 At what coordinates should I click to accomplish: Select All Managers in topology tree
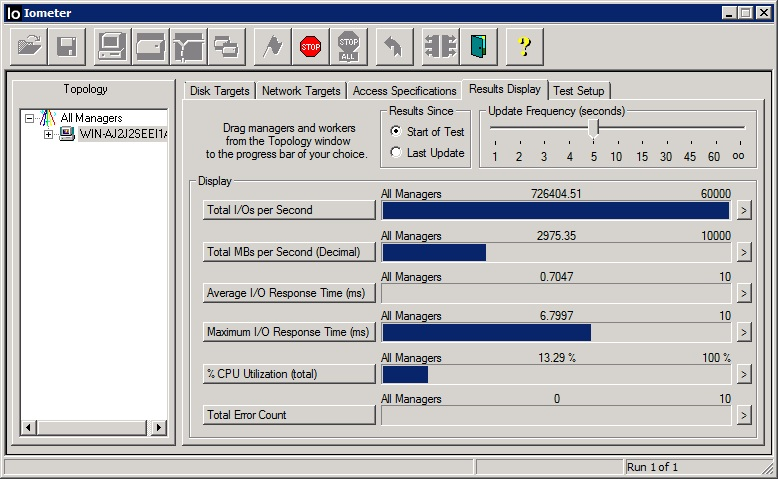(91, 118)
